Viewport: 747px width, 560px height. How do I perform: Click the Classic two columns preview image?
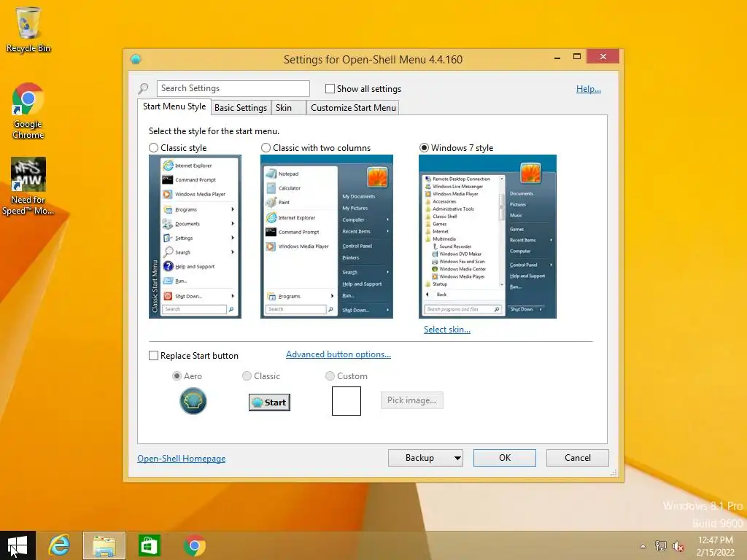click(327, 237)
